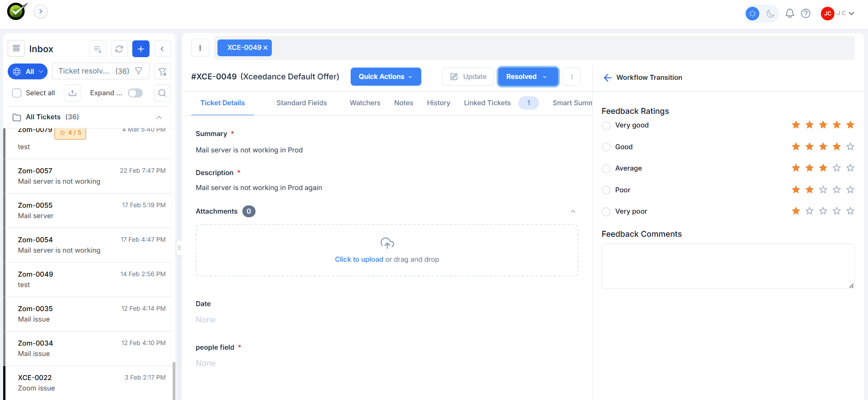The image size is (868, 400).
Task: Click the funnel icon in ticket filter
Action: (139, 71)
